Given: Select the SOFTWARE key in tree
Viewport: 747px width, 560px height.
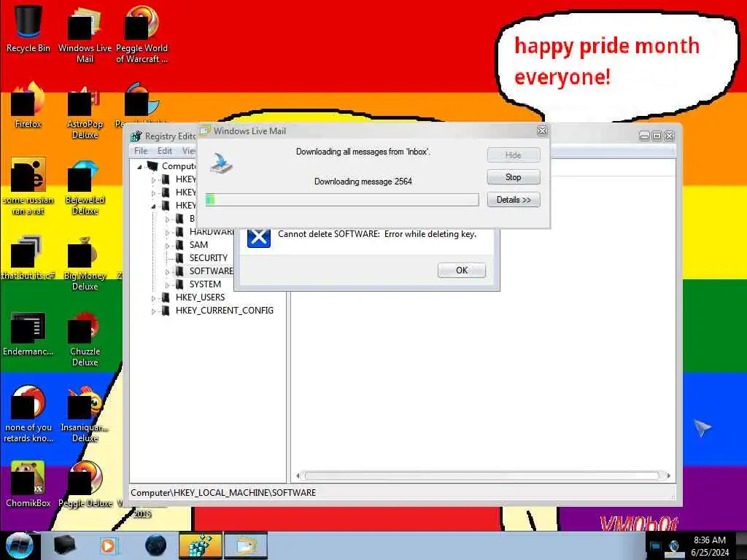Looking at the screenshot, I should [211, 271].
